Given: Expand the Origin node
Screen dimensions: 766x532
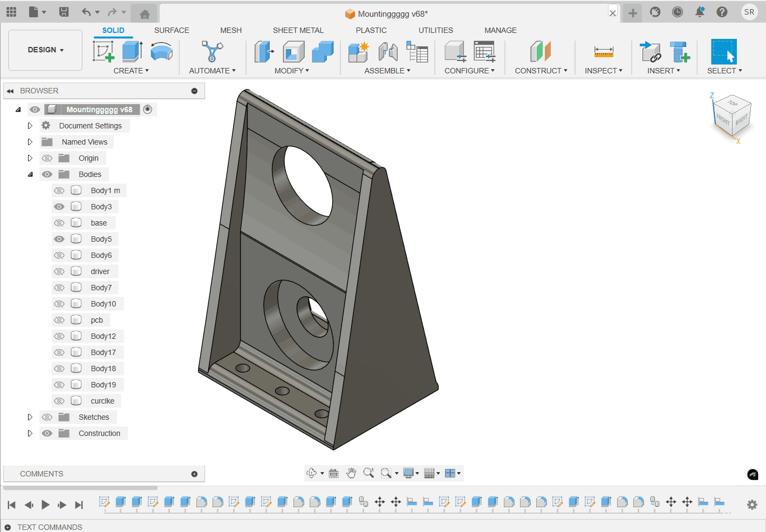Looking at the screenshot, I should (x=30, y=158).
